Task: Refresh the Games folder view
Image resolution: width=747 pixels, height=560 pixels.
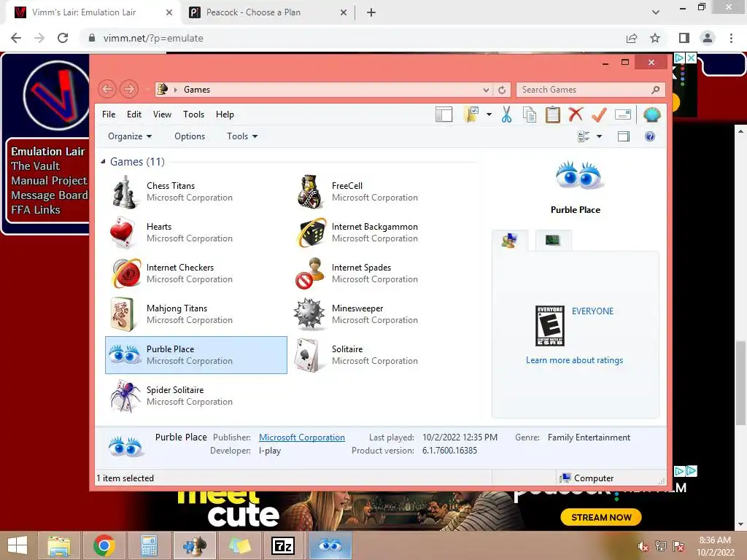Action: pos(502,90)
